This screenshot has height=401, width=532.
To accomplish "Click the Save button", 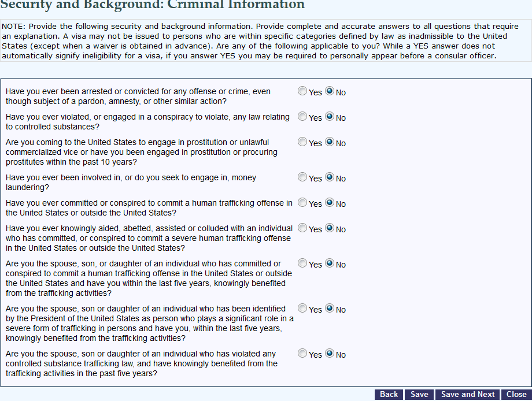I will tap(419, 395).
